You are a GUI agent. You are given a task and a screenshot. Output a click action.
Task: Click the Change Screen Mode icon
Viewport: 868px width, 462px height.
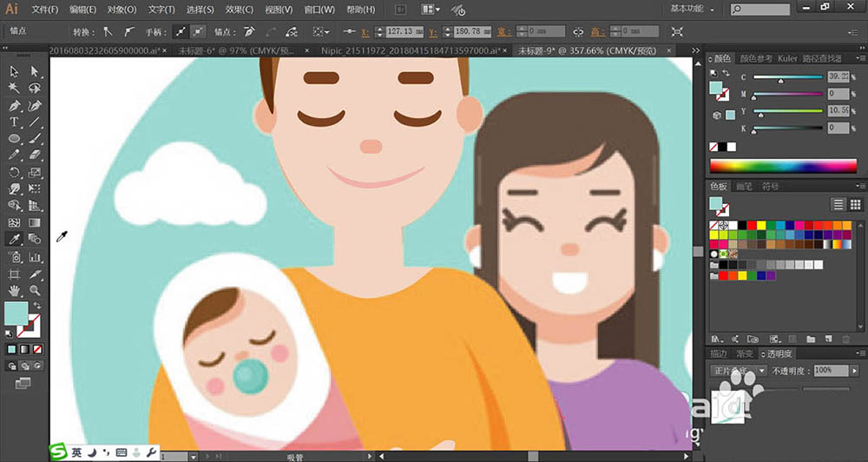[23, 383]
